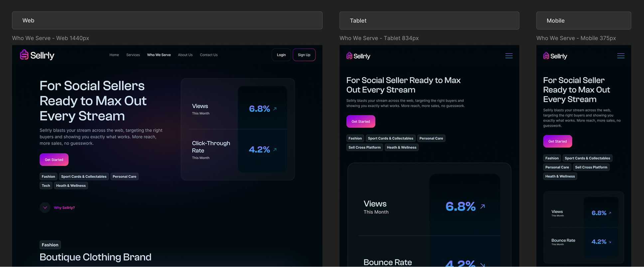Select Fashion tag in Mobile frame
644x267 pixels.
tap(552, 158)
